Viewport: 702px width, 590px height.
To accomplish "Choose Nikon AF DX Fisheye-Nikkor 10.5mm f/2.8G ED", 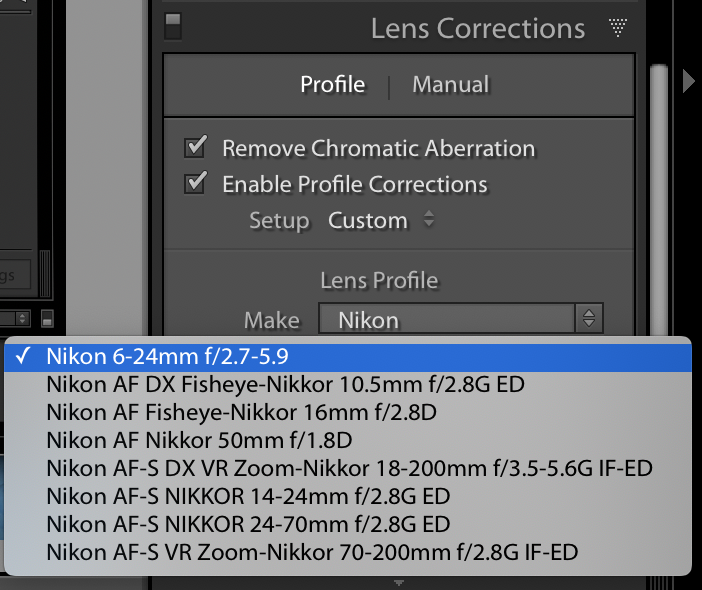I will click(x=348, y=385).
